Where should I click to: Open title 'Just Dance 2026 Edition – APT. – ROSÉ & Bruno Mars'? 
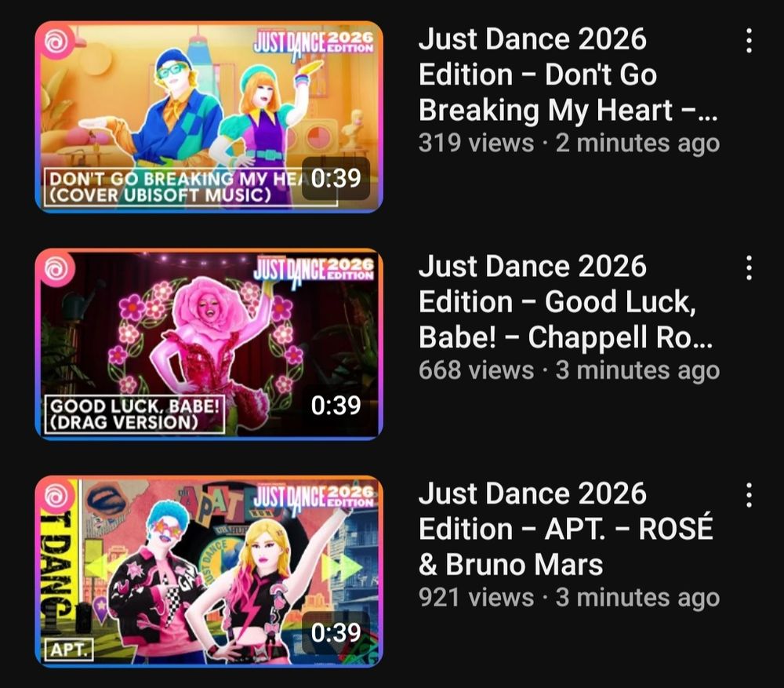(565, 529)
